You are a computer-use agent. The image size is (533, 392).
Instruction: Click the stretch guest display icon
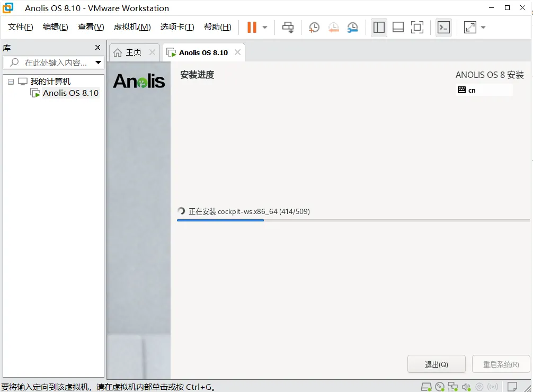470,27
